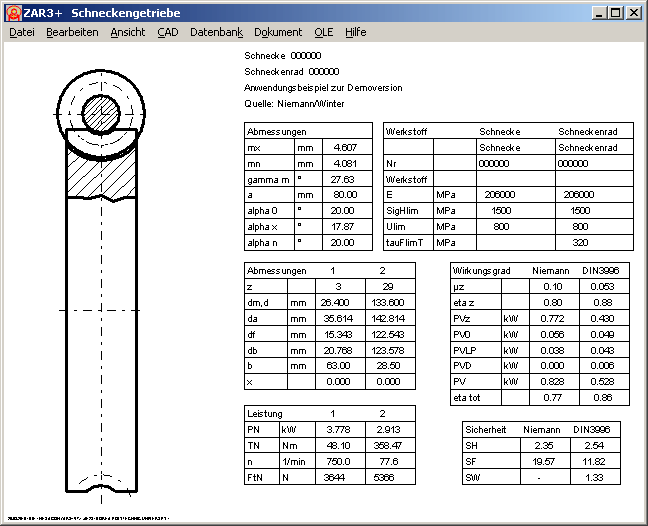This screenshot has height=526, width=648.
Task: Open the OLE menu
Action: coord(324,32)
